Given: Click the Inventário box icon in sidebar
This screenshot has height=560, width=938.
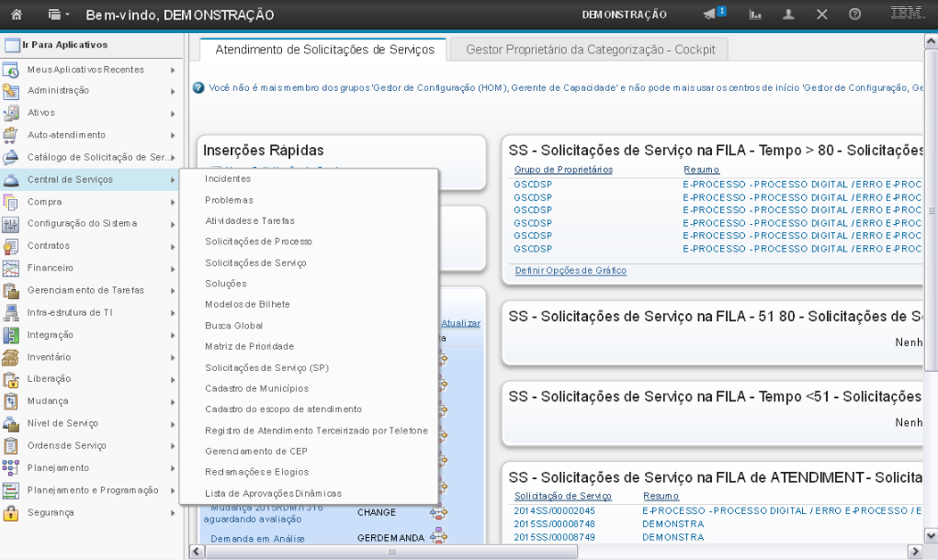Looking at the screenshot, I should [x=11, y=357].
